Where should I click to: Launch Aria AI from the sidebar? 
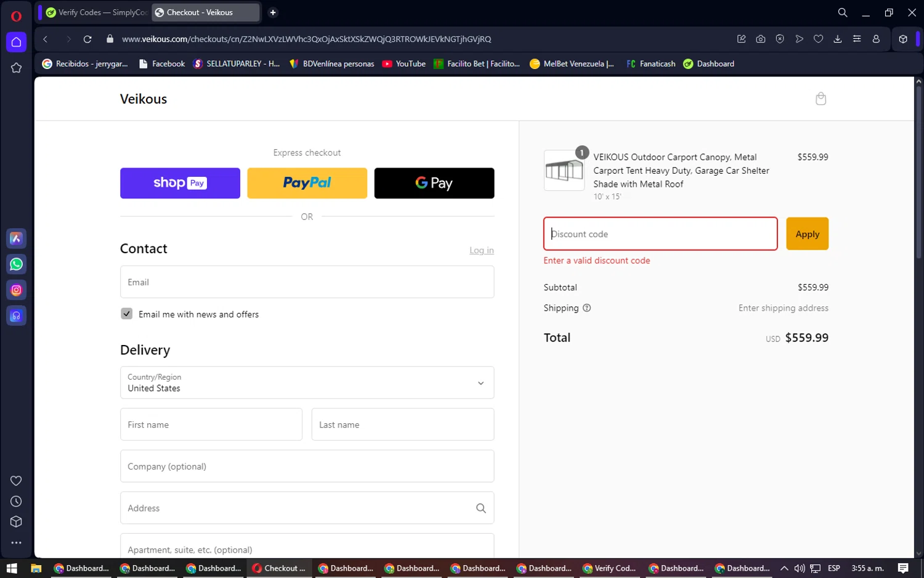pyautogui.click(x=16, y=238)
